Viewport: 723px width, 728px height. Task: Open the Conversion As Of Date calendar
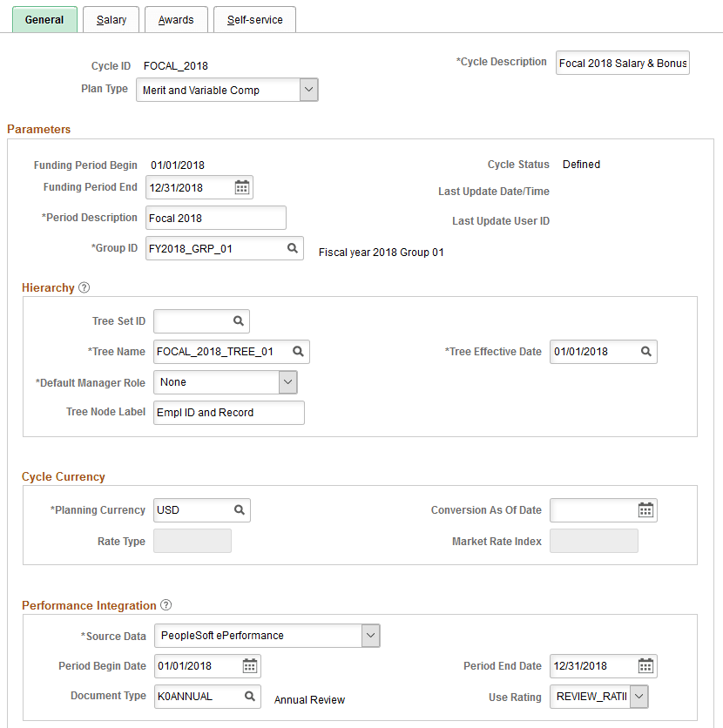(x=645, y=509)
